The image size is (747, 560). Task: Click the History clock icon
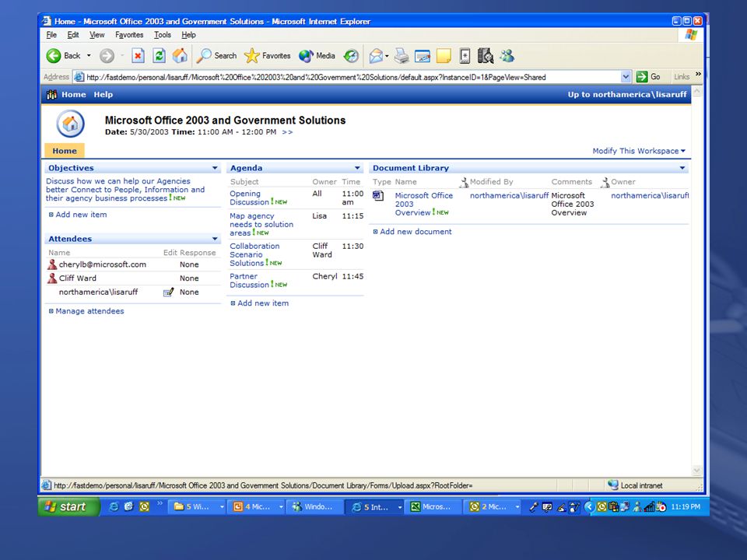(351, 56)
